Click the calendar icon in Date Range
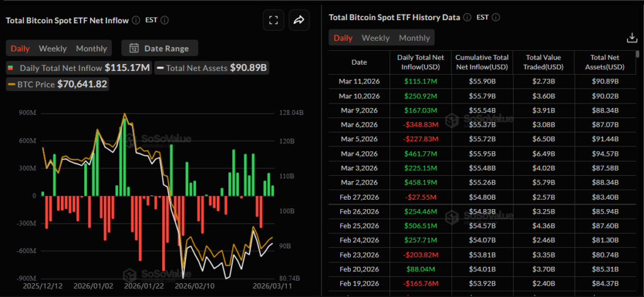The image size is (644, 297). tap(134, 48)
